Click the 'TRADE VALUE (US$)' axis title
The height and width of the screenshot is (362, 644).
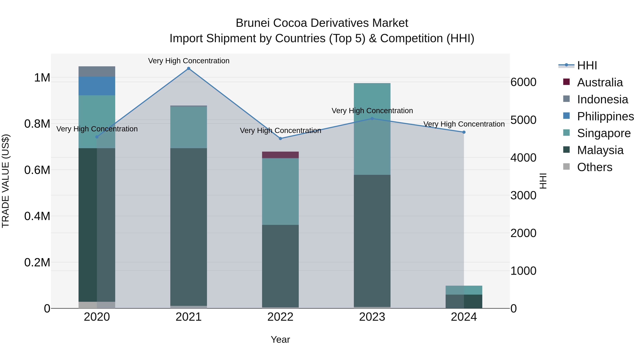click(6, 181)
